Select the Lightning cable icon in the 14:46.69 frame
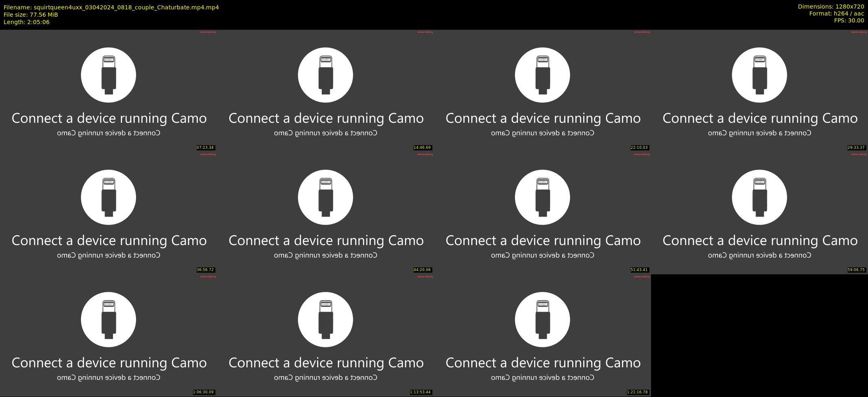Screen dimensions: 868x397 click(x=325, y=75)
